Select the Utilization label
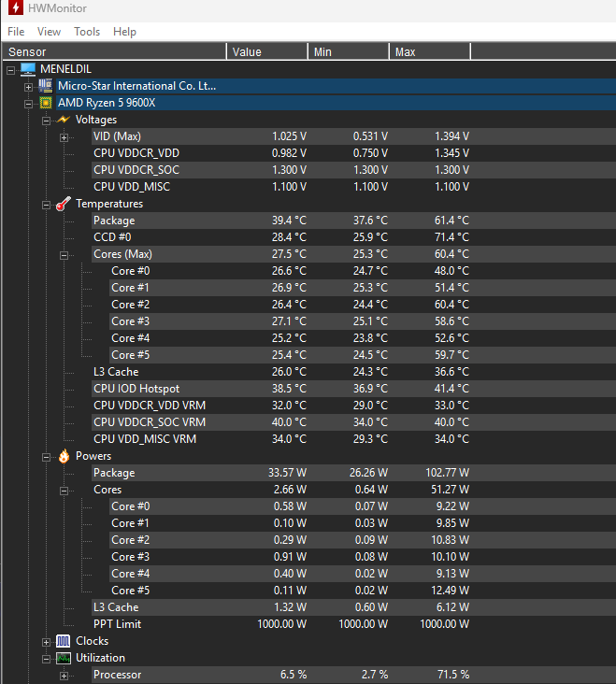This screenshot has height=684, width=616. 100,658
